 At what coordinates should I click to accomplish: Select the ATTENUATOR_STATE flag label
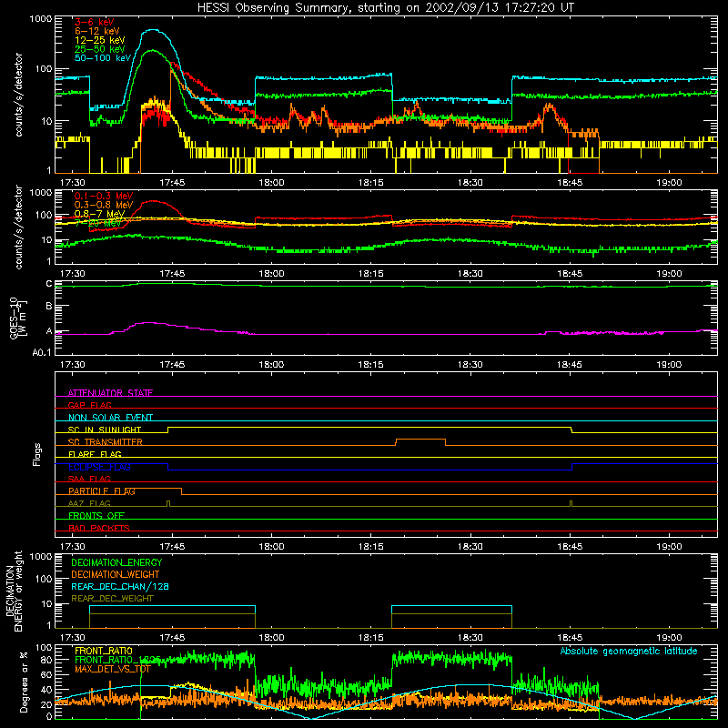click(110, 393)
